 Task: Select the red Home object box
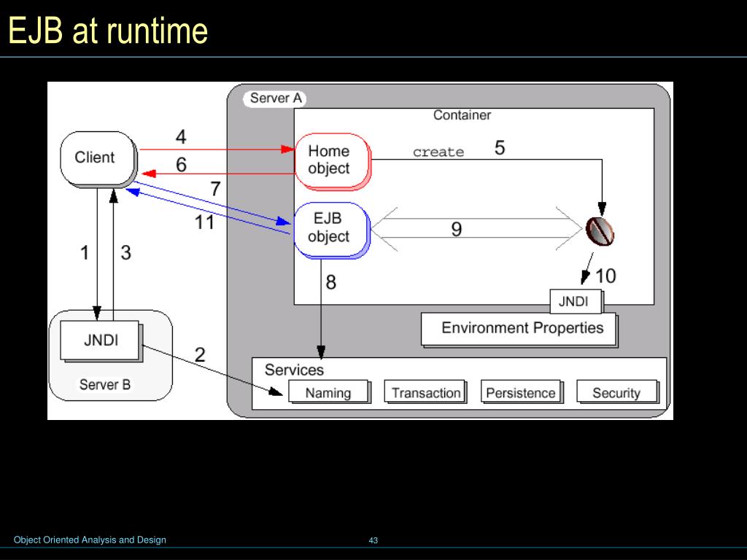point(333,161)
